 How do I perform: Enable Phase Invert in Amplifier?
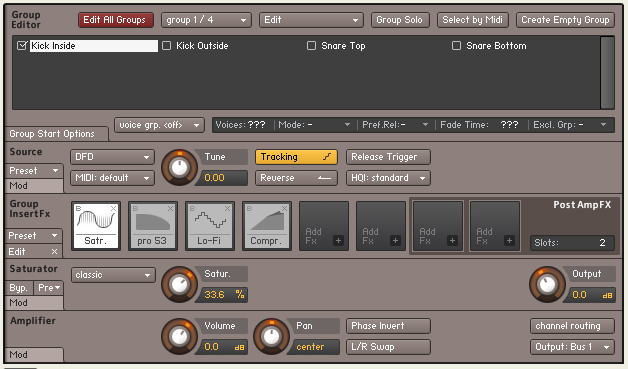point(388,326)
